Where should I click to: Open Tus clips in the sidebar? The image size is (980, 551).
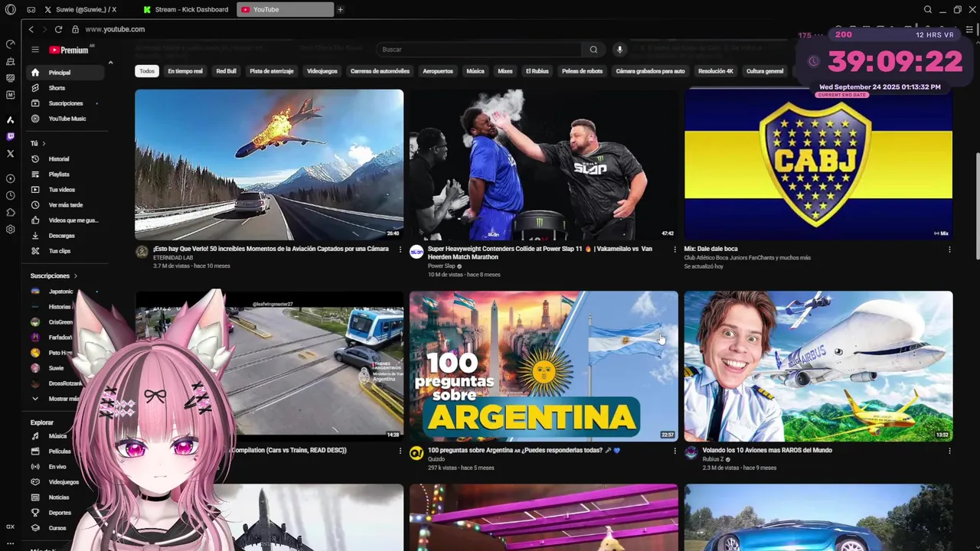(67, 251)
